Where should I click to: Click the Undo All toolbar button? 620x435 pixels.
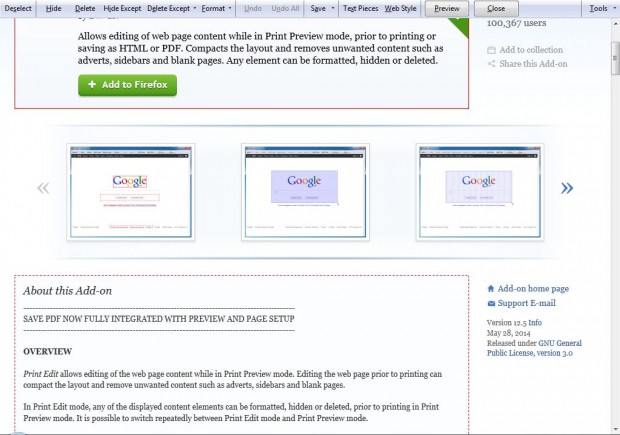[285, 8]
